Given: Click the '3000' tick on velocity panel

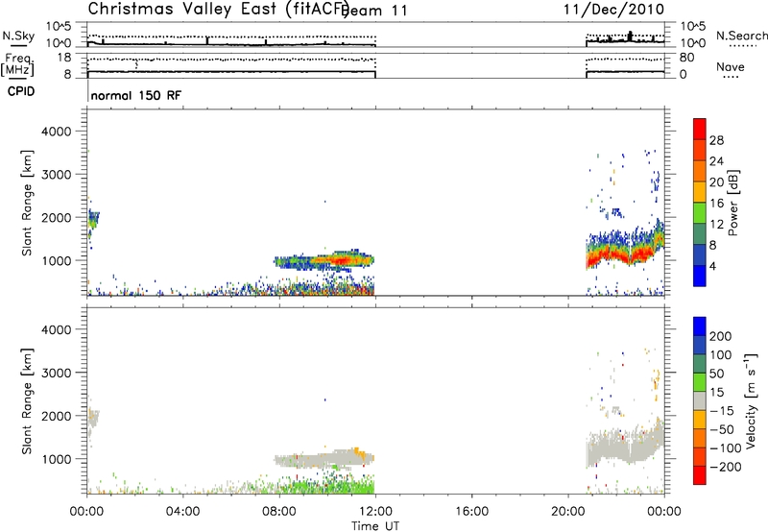Looking at the screenshot, I should tap(56, 373).
